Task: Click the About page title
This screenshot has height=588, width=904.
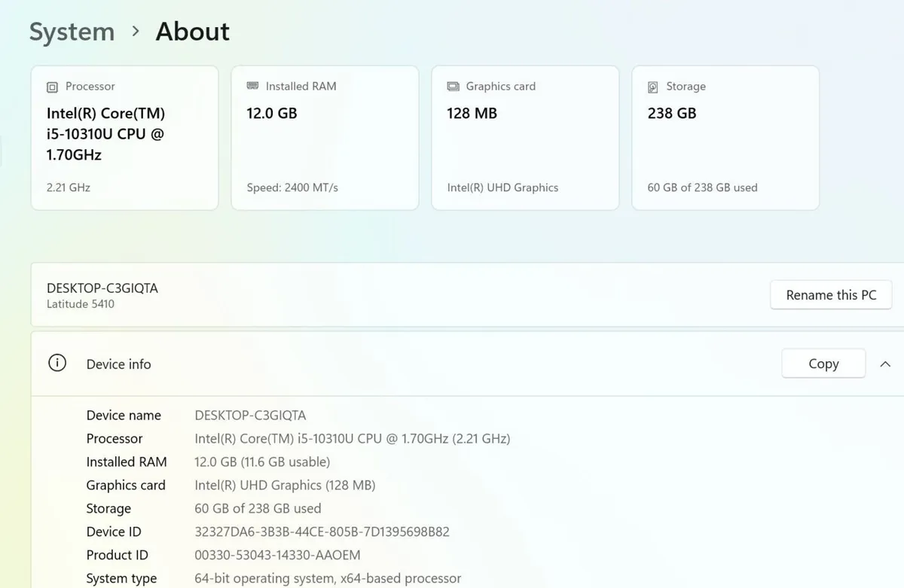Action: pyautogui.click(x=192, y=32)
